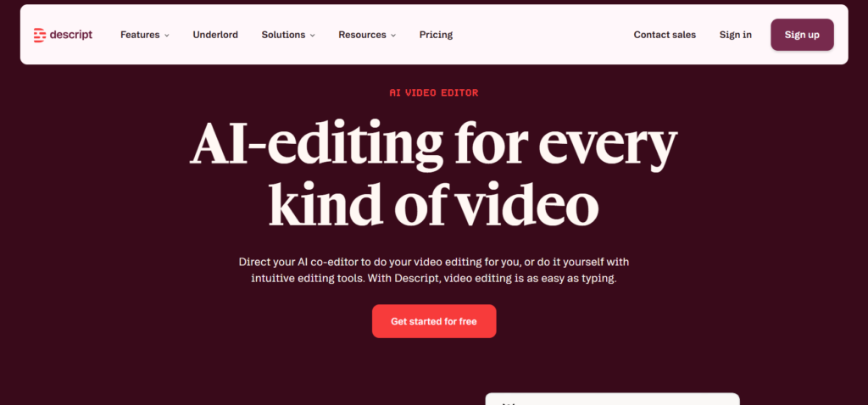The width and height of the screenshot is (868, 405).
Task: Open the Features dropdown menu
Action: pyautogui.click(x=145, y=35)
